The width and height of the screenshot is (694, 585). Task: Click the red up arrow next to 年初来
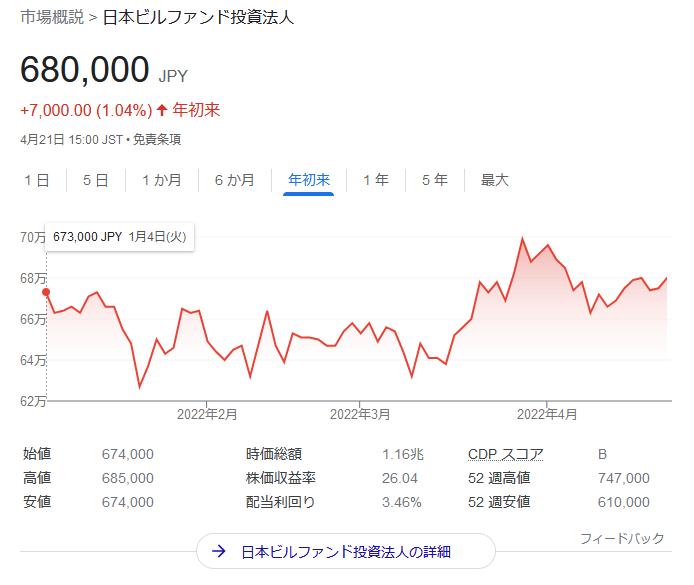[x=162, y=110]
